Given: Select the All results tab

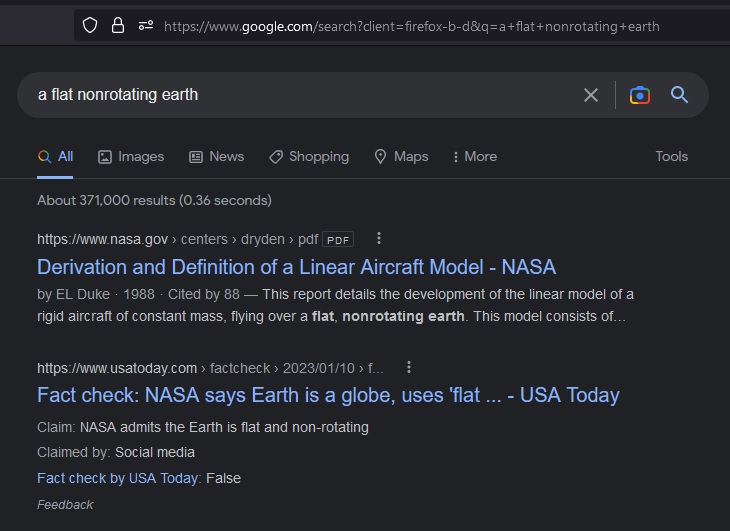Looking at the screenshot, I should coord(56,157).
